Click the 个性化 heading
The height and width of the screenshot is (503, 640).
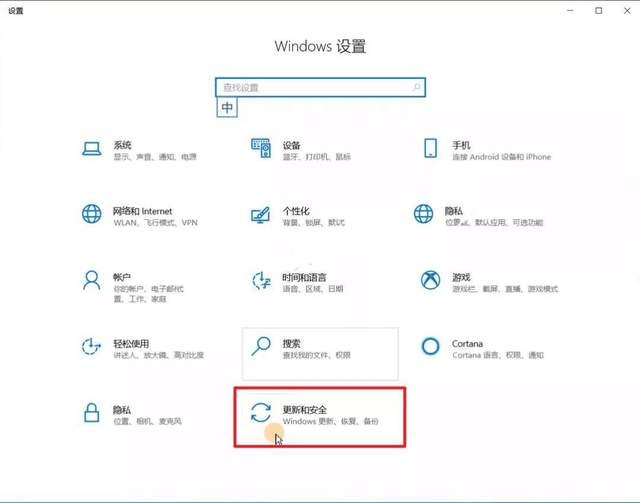pyautogui.click(x=296, y=211)
